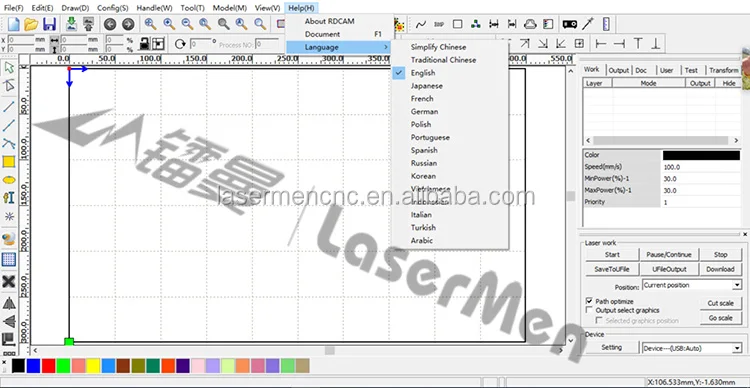
Task: Select the rectangle draw tool
Action: click(9, 162)
